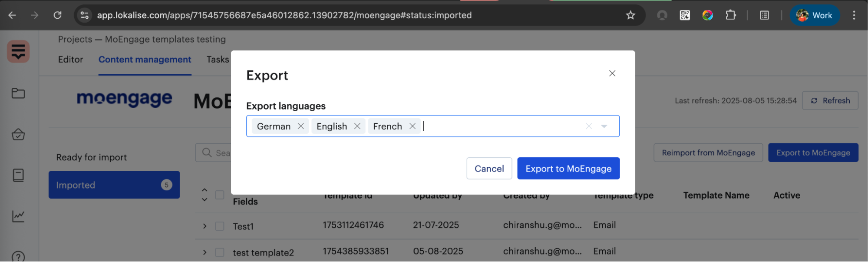This screenshot has height=262, width=868.
Task: Click template id 1753112461746
Action: click(353, 225)
